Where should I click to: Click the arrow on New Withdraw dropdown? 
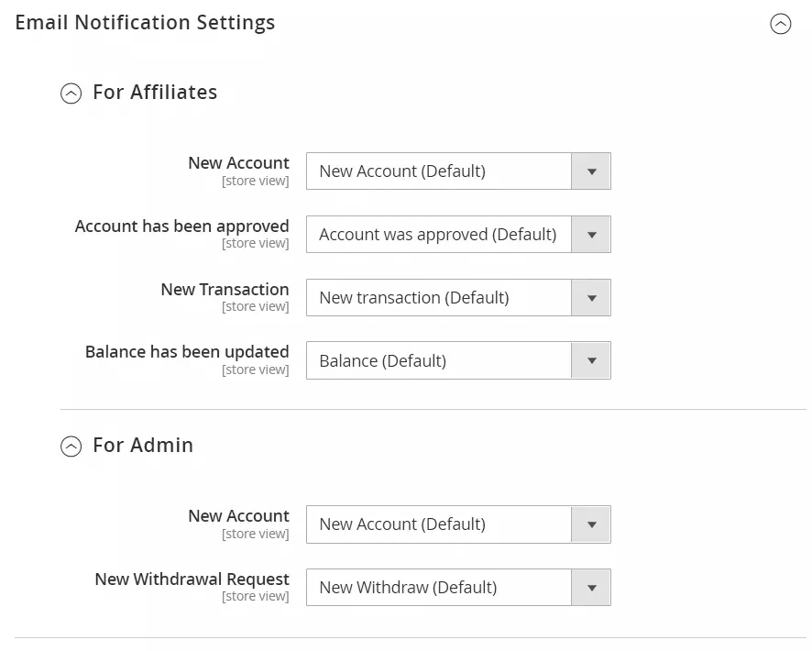[591, 588]
